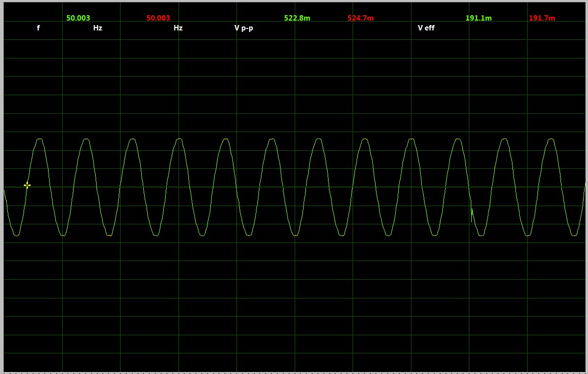Screen dimensions: 588x374
Task: Click the rightmost trough of the waveform
Action: coord(574,236)
